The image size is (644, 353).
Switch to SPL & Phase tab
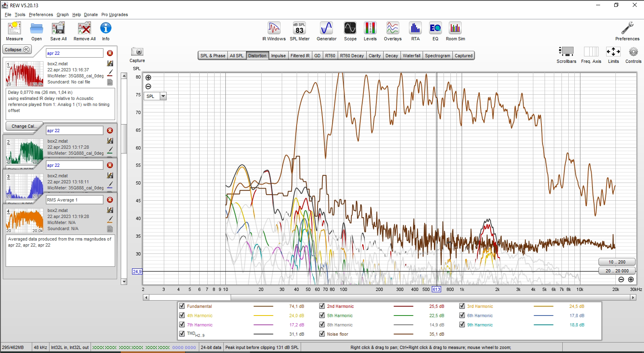(x=213, y=56)
